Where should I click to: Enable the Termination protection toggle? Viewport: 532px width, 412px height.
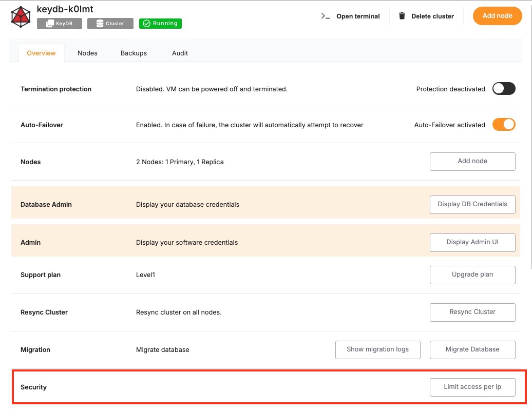(503, 89)
